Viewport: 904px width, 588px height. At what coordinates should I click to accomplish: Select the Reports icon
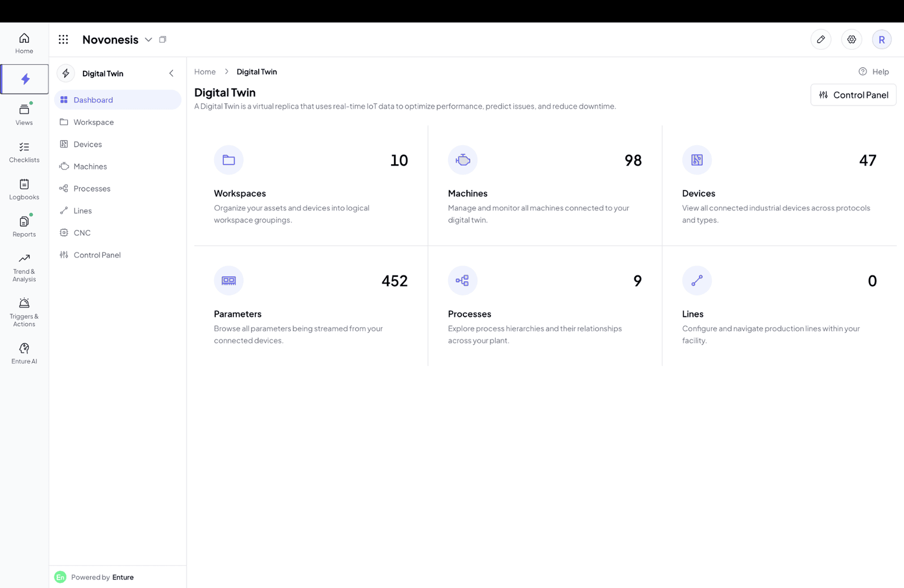(x=24, y=225)
